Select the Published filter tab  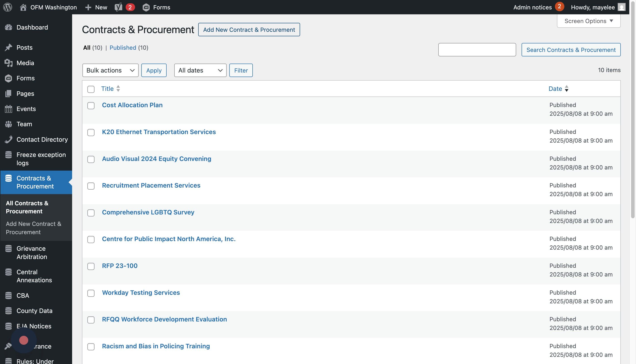coord(123,47)
